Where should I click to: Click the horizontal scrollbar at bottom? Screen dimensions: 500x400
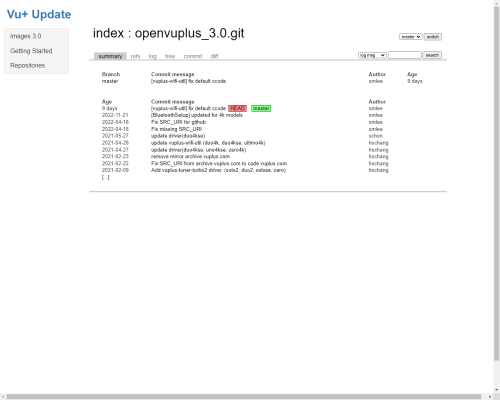click(247, 397)
